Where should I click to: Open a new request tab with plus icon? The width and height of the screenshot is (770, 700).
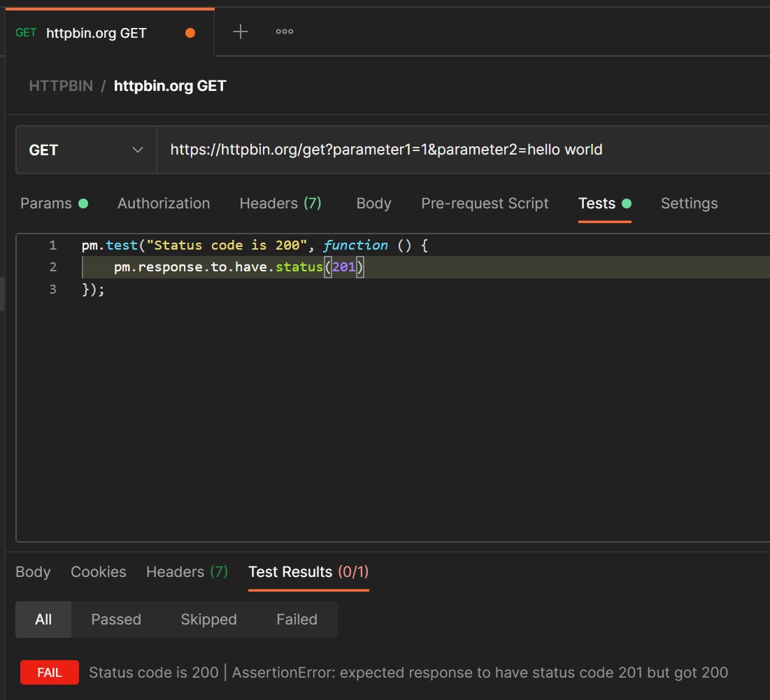[x=240, y=32]
